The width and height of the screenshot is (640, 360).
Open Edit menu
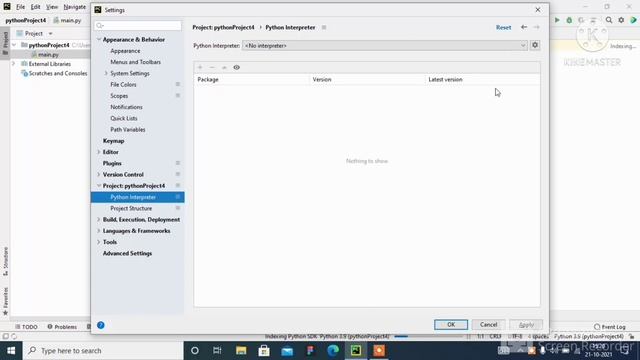36,7
